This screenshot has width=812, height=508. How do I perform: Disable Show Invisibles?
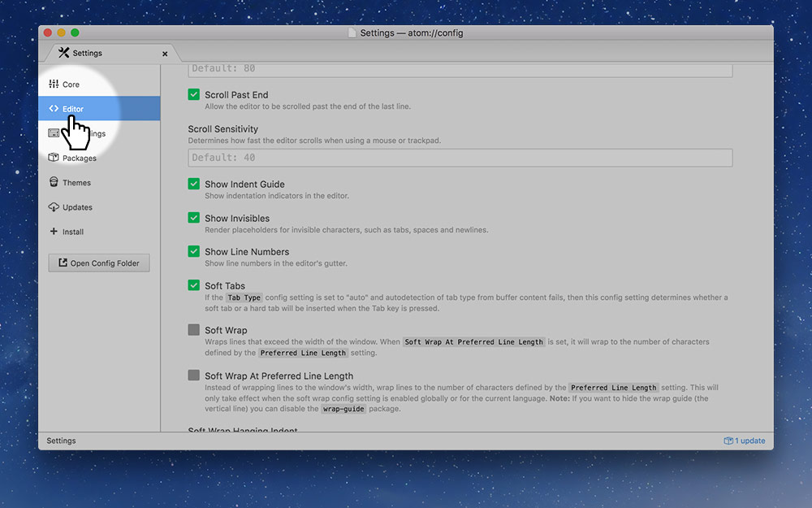194,218
